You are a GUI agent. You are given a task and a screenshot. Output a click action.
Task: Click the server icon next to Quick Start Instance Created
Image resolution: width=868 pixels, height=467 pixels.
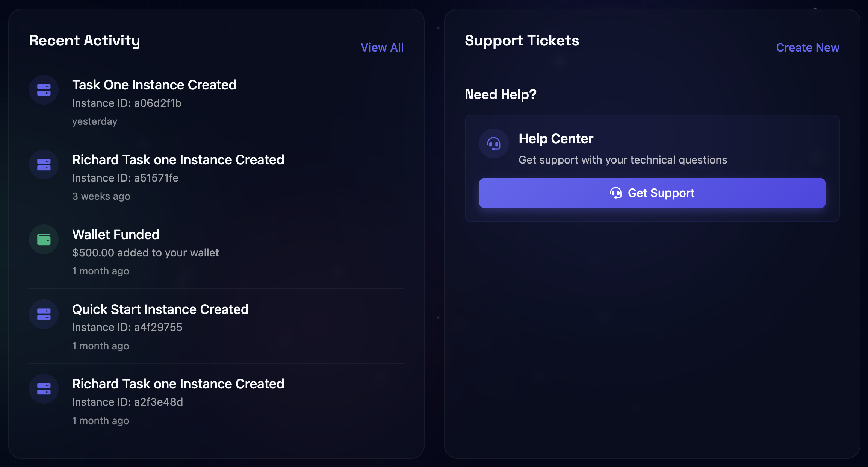click(x=44, y=314)
